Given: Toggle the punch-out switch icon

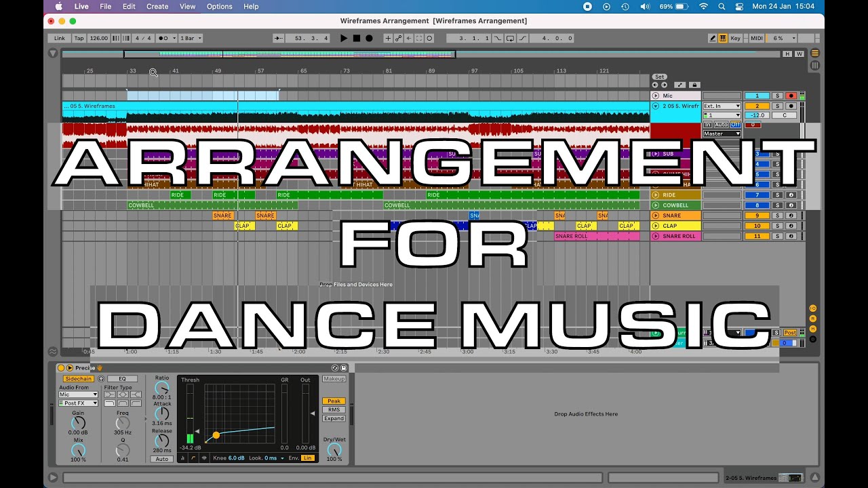Looking at the screenshot, I should tap(522, 39).
